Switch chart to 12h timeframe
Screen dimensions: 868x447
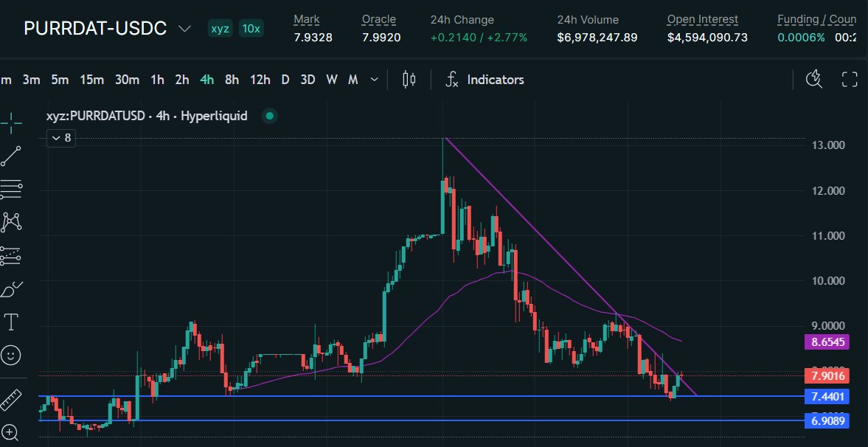pyautogui.click(x=260, y=80)
